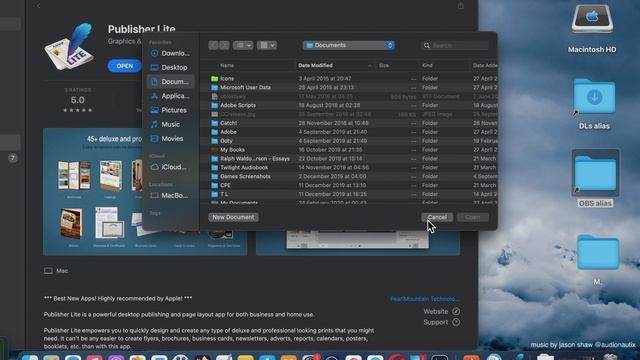Click the New Document button
This screenshot has height=360, width=640.
[233, 217]
